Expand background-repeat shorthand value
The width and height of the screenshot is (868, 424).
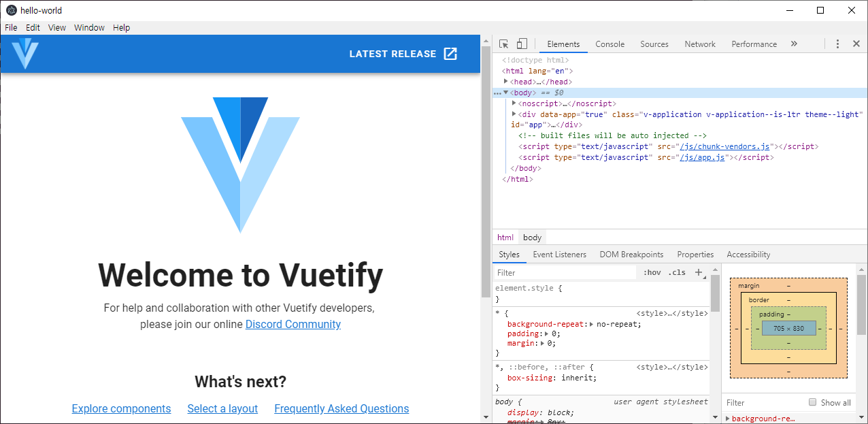590,324
